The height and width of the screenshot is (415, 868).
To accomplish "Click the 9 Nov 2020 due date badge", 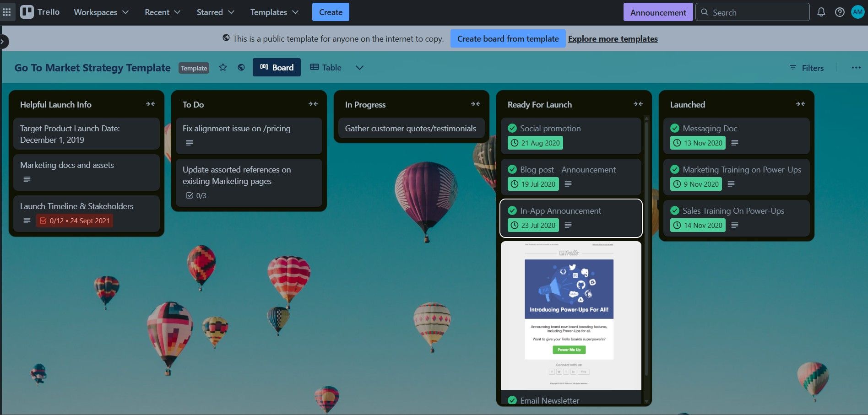I will pos(696,184).
